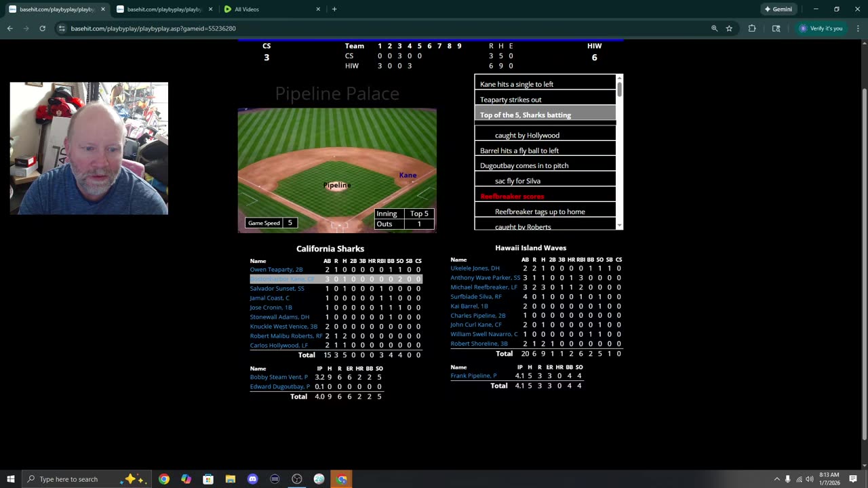The width and height of the screenshot is (868, 488).
Task: Click the Kane fielder label on field
Action: click(x=408, y=176)
